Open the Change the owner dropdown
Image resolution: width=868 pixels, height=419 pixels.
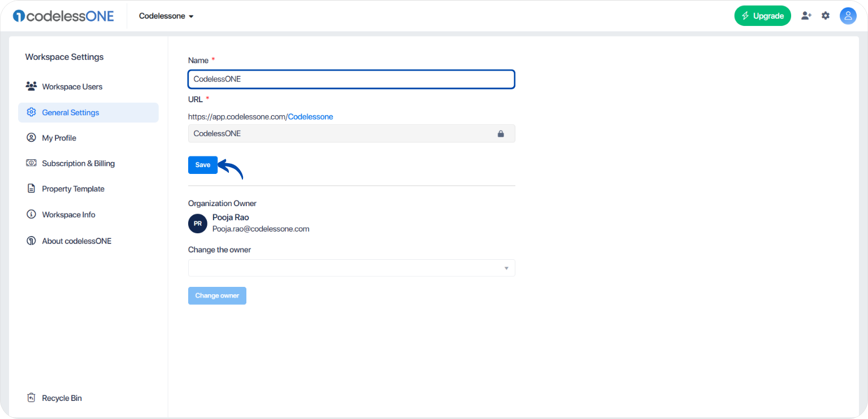click(351, 268)
